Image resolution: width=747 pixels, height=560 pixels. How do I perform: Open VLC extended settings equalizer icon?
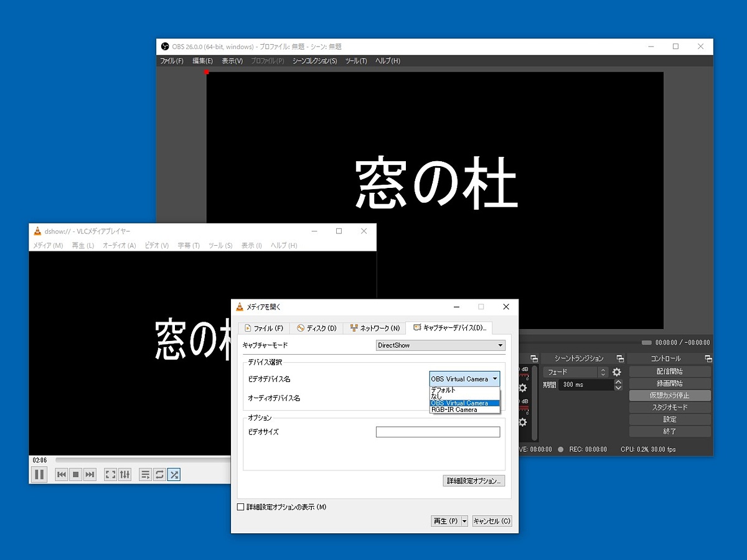coord(125,475)
